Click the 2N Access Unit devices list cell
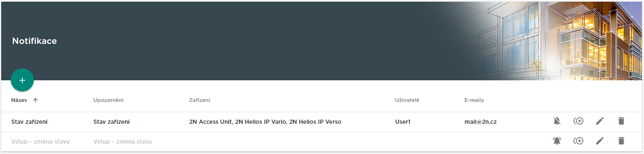The image size is (644, 154). pos(265,122)
